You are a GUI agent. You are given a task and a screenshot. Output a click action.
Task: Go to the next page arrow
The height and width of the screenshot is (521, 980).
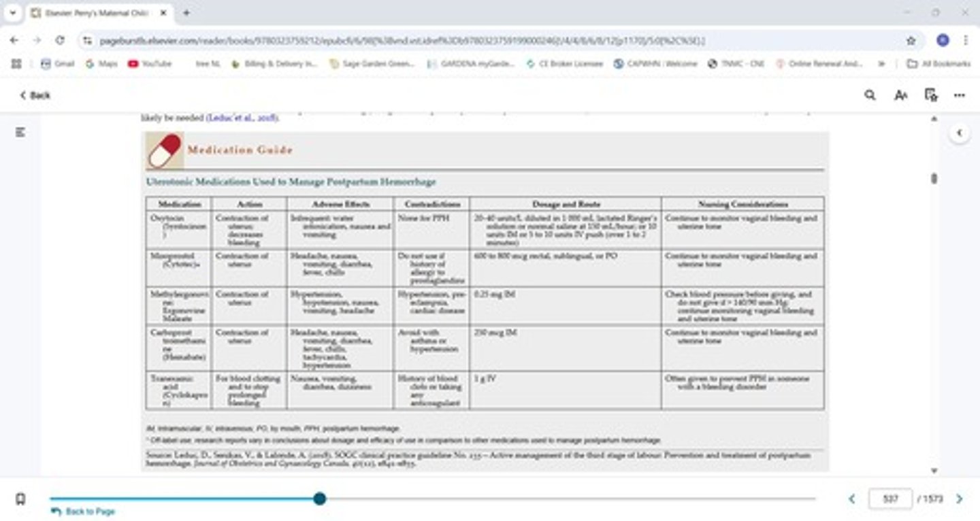click(960, 499)
